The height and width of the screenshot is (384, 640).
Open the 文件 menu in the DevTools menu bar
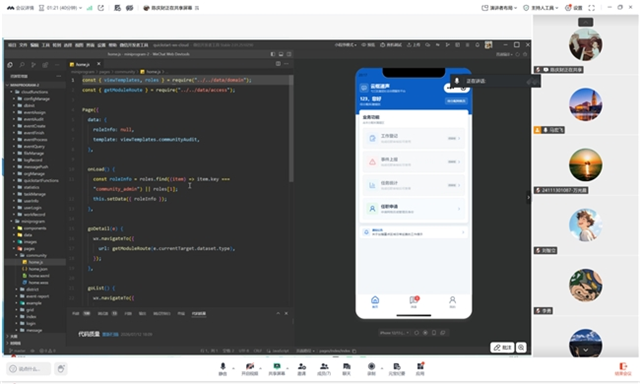pos(23,45)
